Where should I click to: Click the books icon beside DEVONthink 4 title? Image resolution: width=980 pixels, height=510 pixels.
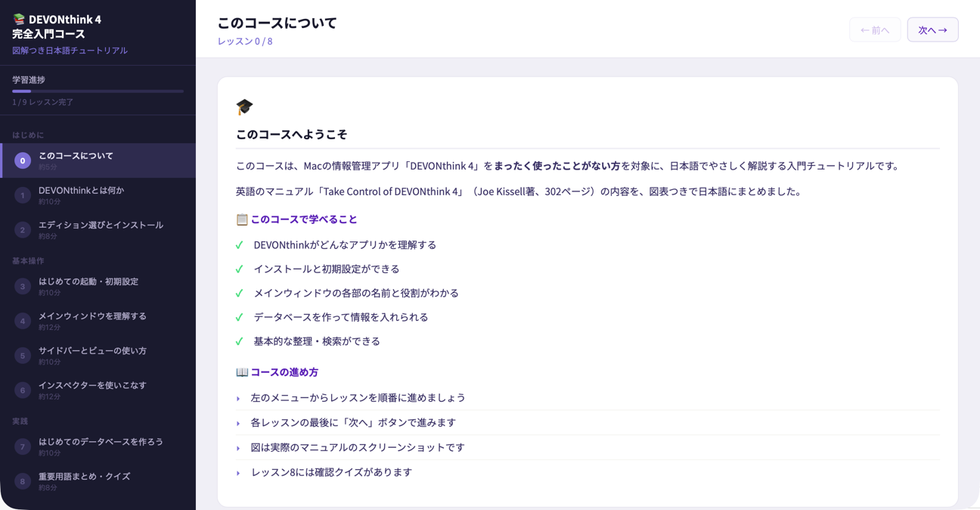coord(19,20)
